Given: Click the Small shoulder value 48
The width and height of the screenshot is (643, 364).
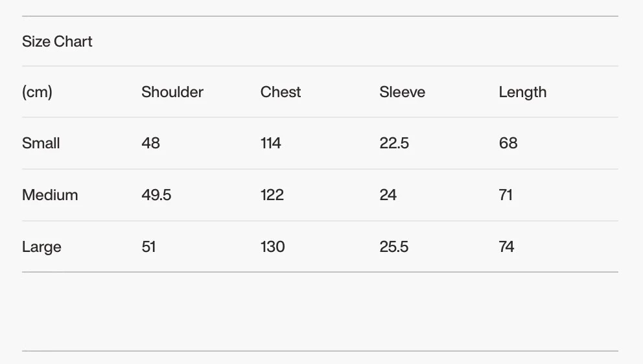Looking at the screenshot, I should pos(150,143).
